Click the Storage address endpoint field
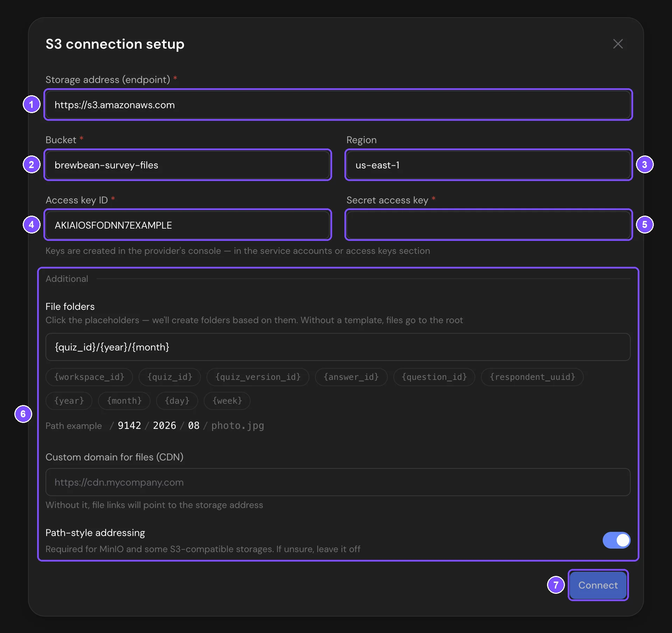Image resolution: width=672 pixels, height=633 pixels. pos(338,105)
